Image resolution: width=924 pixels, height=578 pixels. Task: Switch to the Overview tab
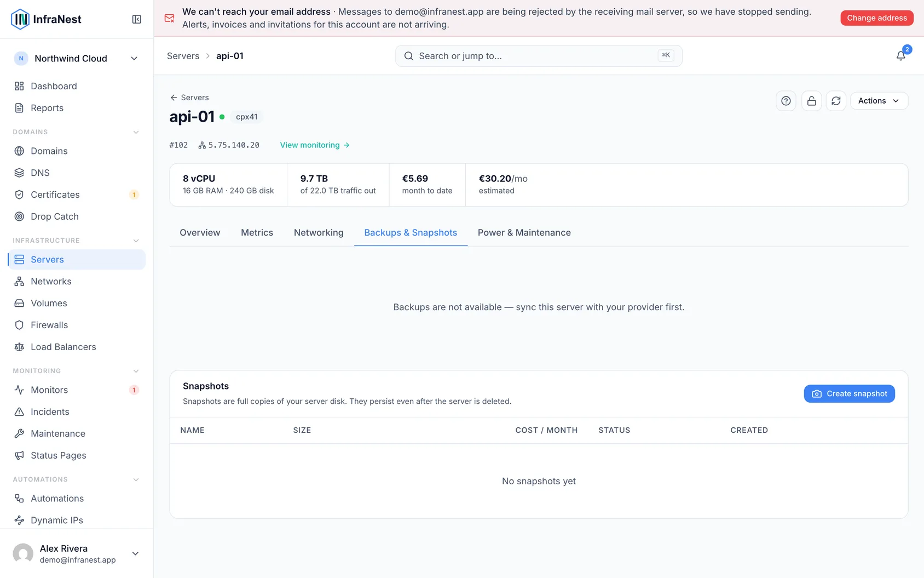click(x=200, y=233)
